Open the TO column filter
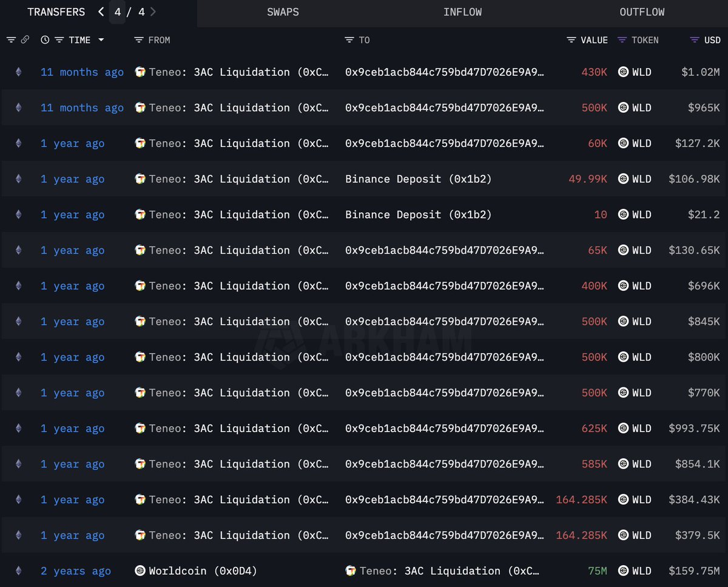The image size is (728, 587). (x=349, y=40)
